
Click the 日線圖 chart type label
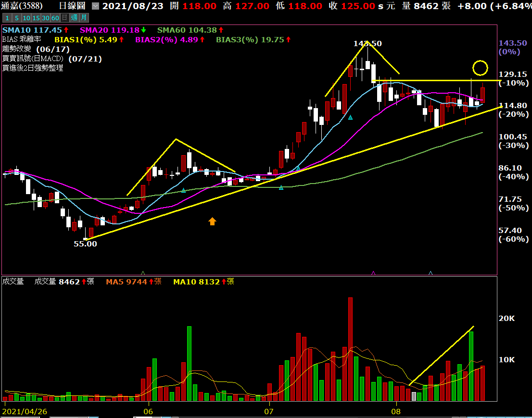72,6
